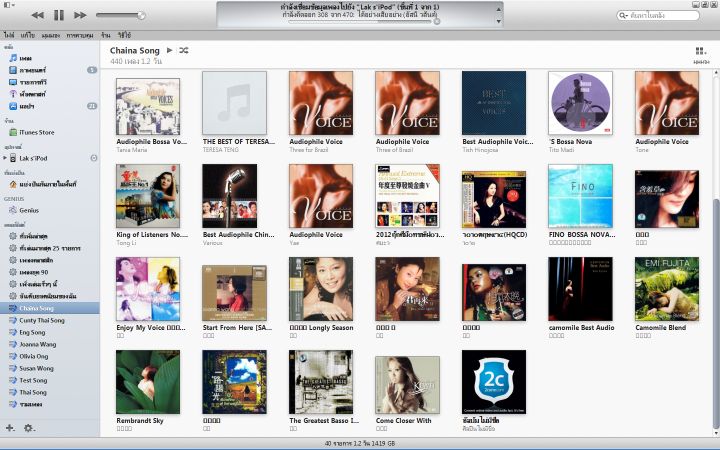Image resolution: width=720 pixels, height=450 pixels.
Task: Select the Genius sidebar item
Action: [x=29, y=211]
